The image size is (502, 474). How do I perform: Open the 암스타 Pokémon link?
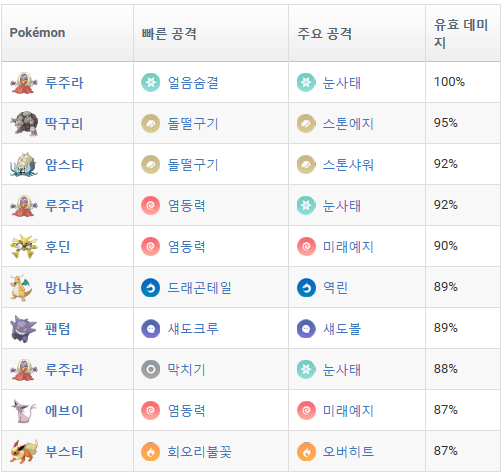pyautogui.click(x=64, y=165)
